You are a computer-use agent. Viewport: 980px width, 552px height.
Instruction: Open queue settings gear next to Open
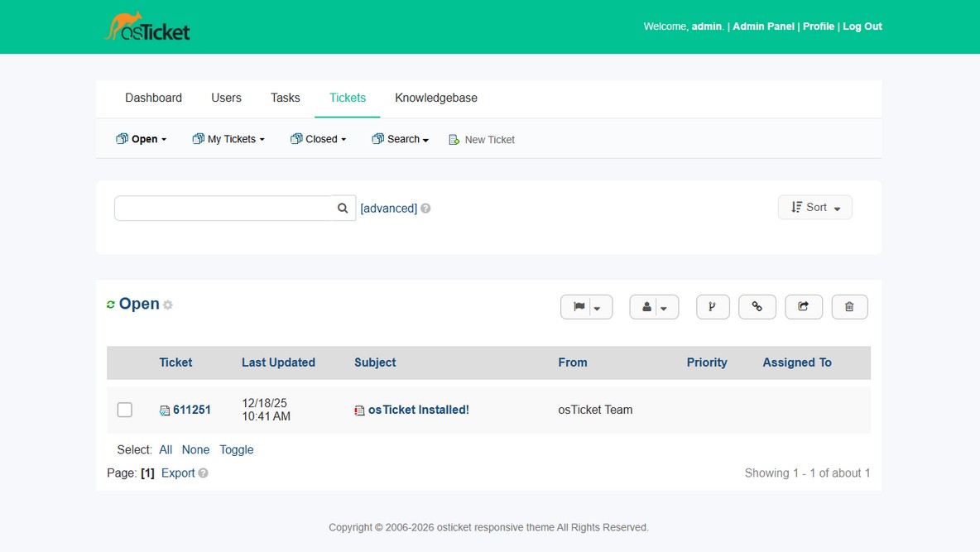point(168,305)
